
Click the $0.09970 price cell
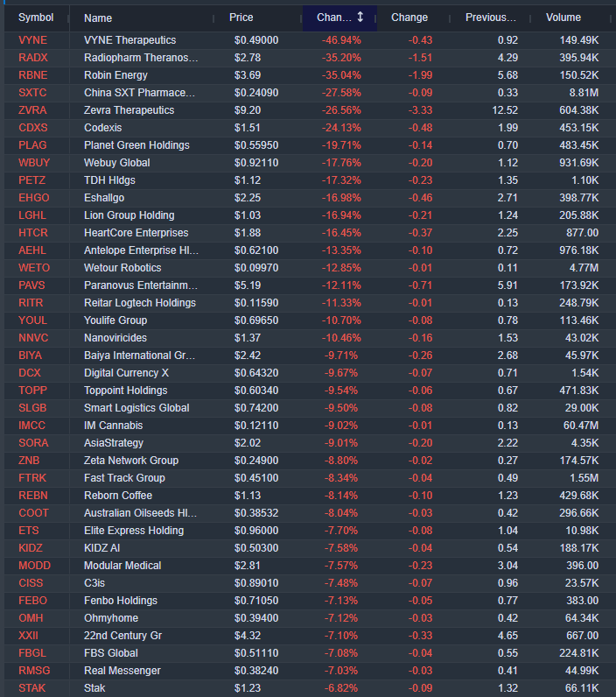click(256, 268)
